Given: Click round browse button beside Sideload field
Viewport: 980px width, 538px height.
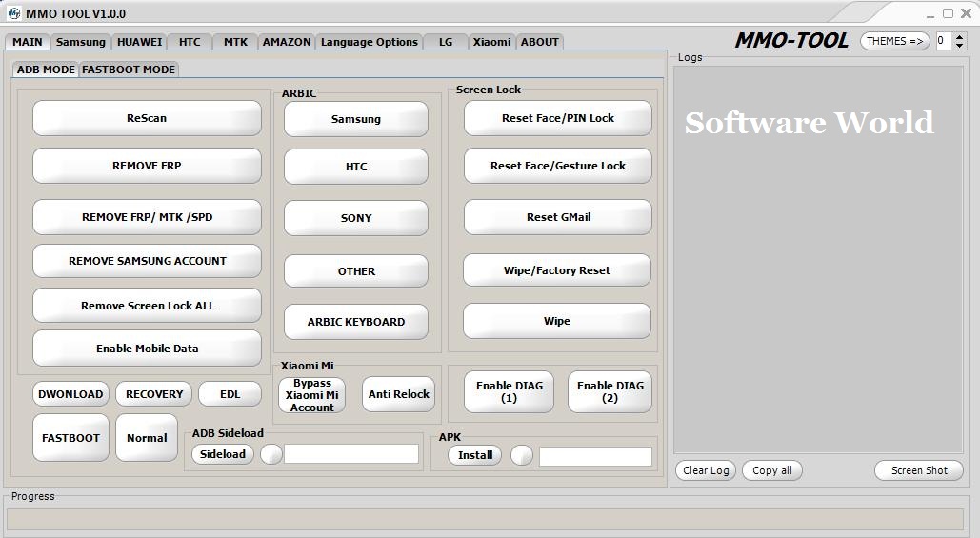Looking at the screenshot, I should 270,454.
